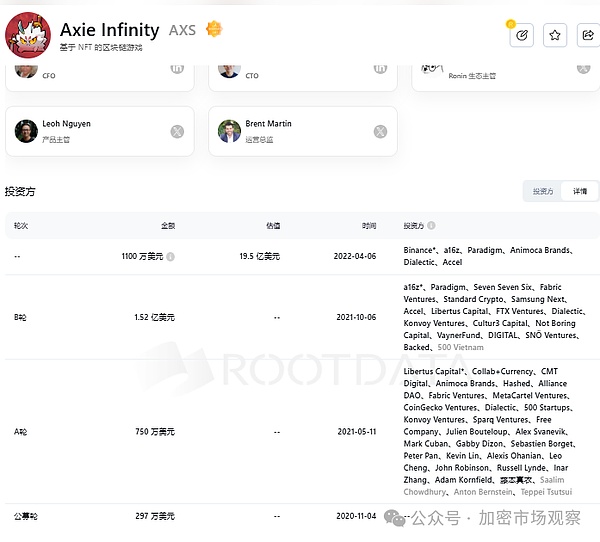The width and height of the screenshot is (600, 542).
Task: Open the CTO's LinkedIn icon
Action: (x=380, y=67)
